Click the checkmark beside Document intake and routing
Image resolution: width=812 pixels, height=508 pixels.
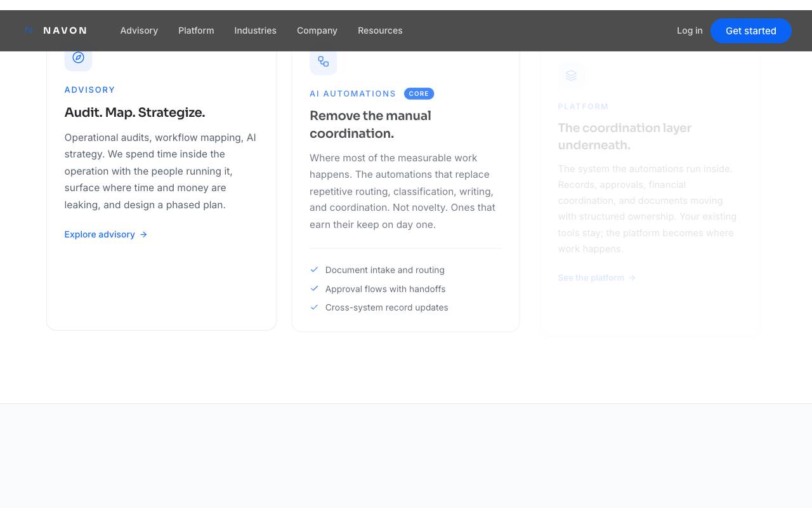[x=314, y=270]
